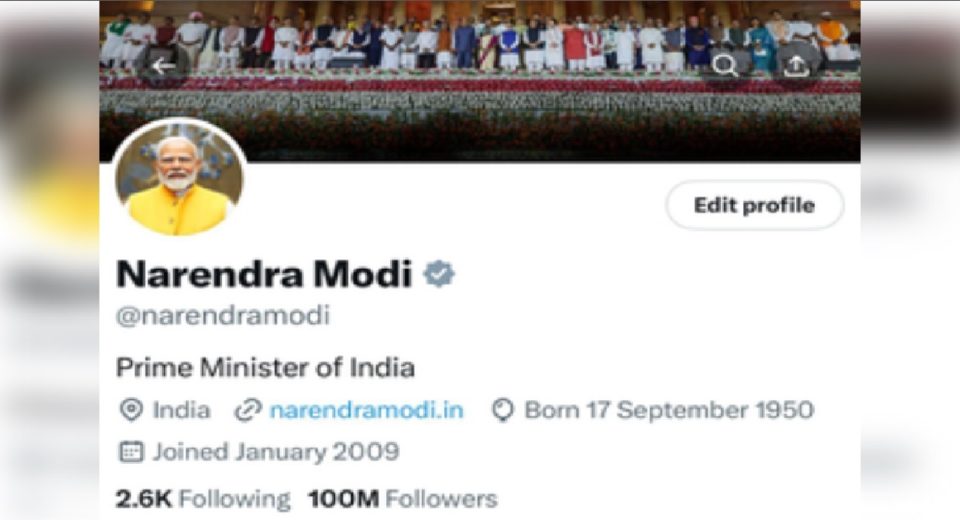
Task: View the 100M Followers list
Action: pyautogui.click(x=402, y=499)
